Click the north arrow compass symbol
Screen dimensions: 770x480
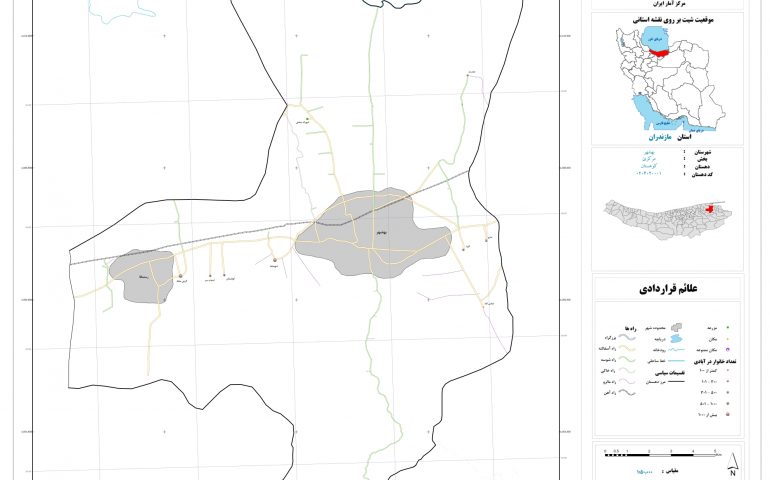733,458
